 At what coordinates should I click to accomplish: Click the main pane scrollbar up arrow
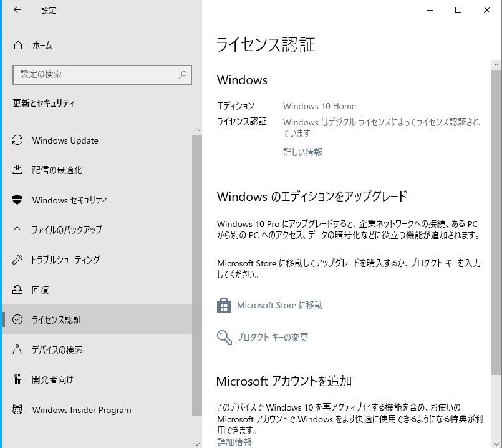coord(496,65)
